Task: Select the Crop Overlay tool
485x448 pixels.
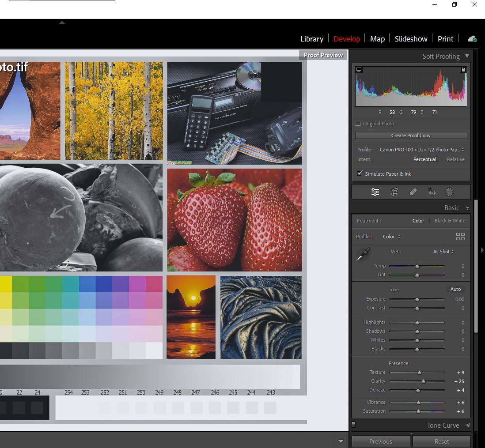Action: (x=394, y=192)
